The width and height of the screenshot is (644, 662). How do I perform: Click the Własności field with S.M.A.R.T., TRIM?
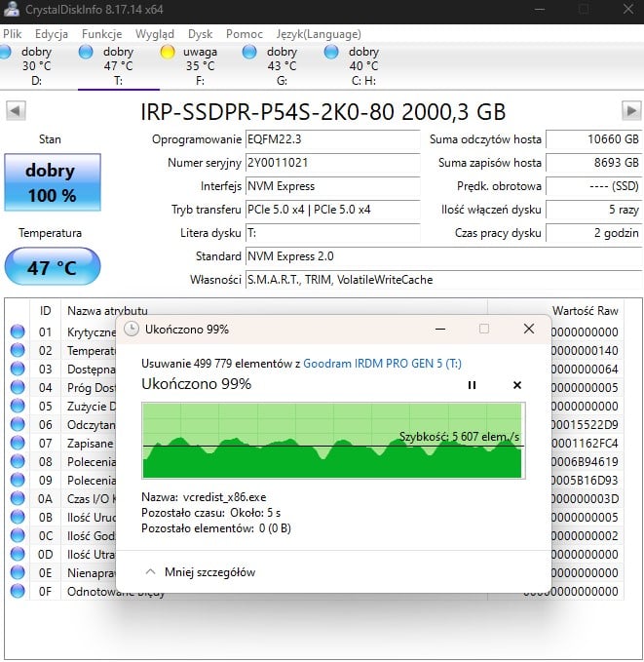coord(443,280)
